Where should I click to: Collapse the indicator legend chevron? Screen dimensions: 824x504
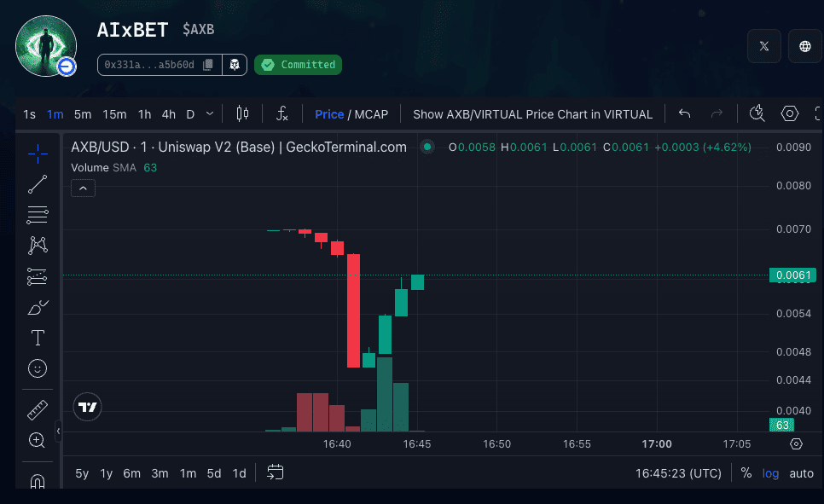(83, 188)
